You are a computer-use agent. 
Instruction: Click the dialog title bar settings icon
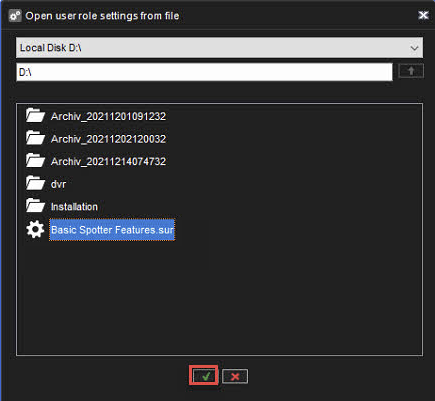pos(15,16)
